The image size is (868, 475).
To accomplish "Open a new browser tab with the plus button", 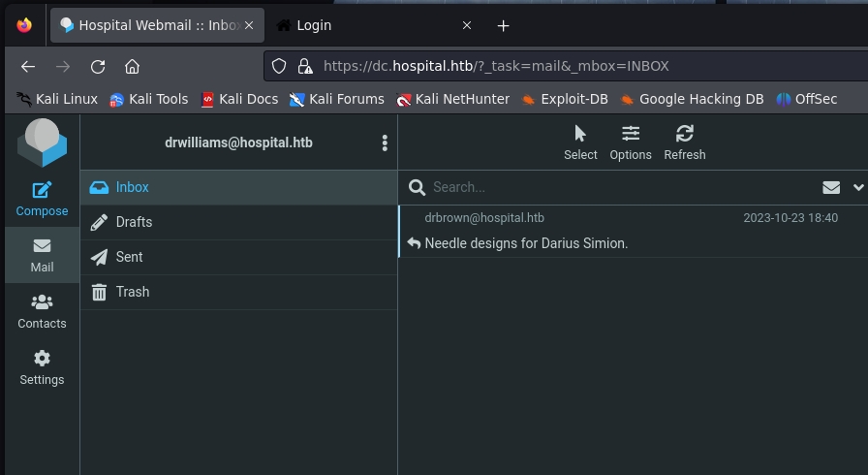I will (x=503, y=25).
